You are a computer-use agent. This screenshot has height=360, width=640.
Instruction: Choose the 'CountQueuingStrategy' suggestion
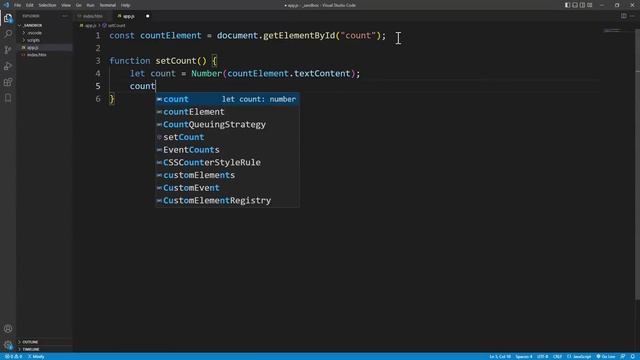coord(227,124)
